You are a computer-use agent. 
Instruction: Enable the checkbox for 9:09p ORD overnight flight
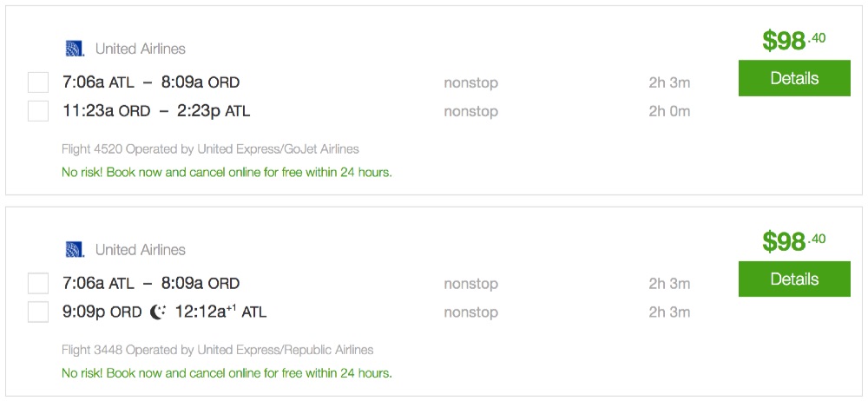(38, 312)
